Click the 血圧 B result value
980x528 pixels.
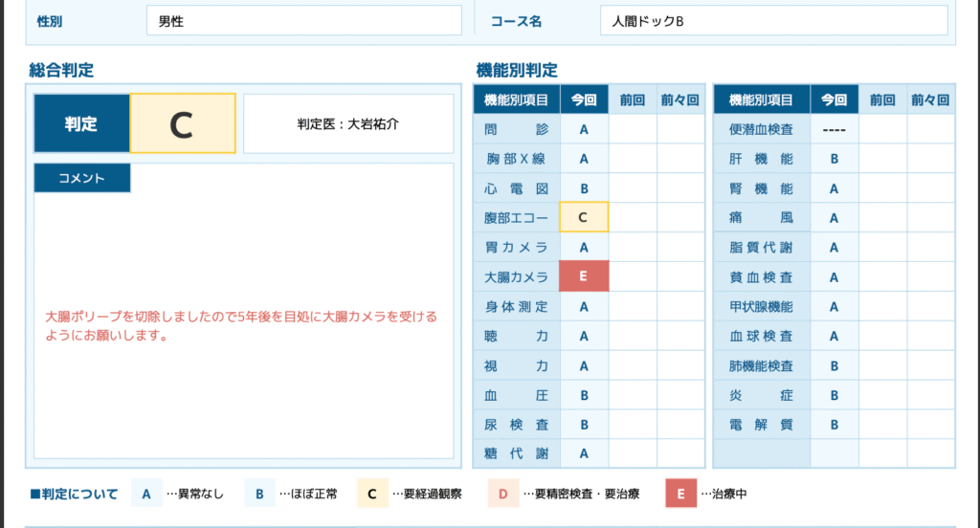pos(584,396)
